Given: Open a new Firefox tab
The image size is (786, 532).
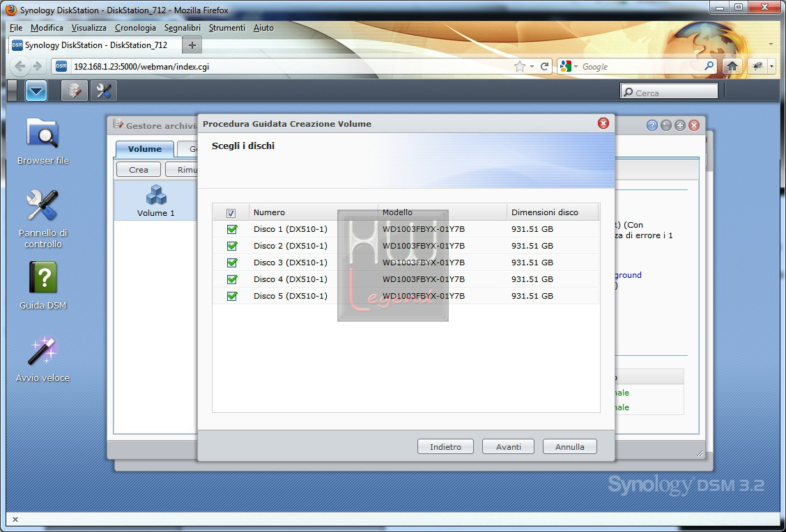Looking at the screenshot, I should 192,45.
